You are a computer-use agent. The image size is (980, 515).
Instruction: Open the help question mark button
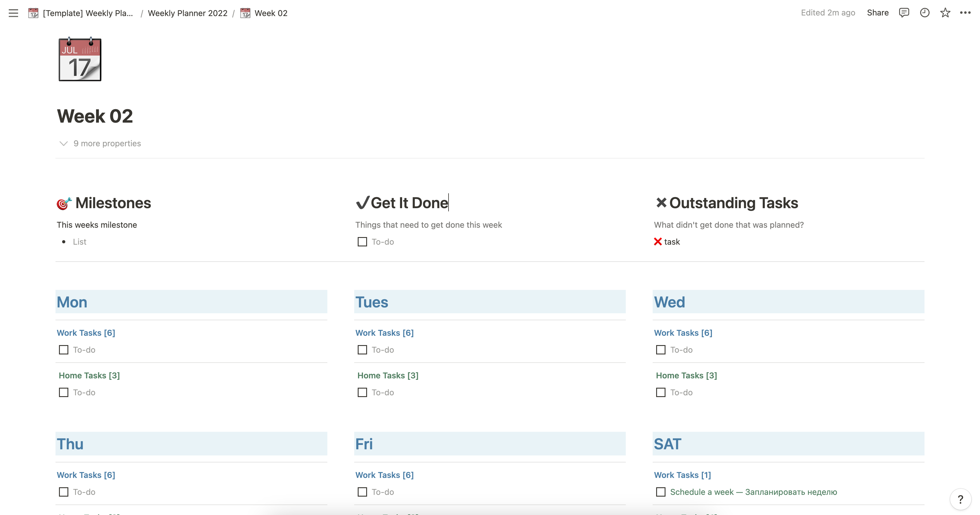tap(960, 499)
